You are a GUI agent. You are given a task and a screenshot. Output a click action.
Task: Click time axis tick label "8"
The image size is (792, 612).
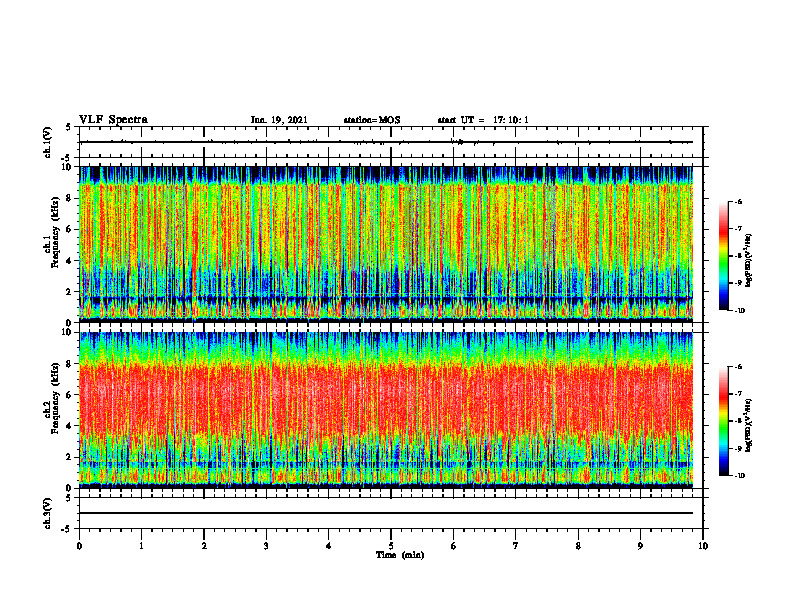pos(578,546)
